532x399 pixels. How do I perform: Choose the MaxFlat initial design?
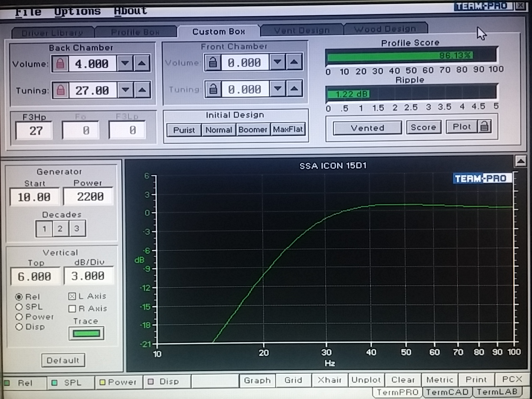click(288, 129)
